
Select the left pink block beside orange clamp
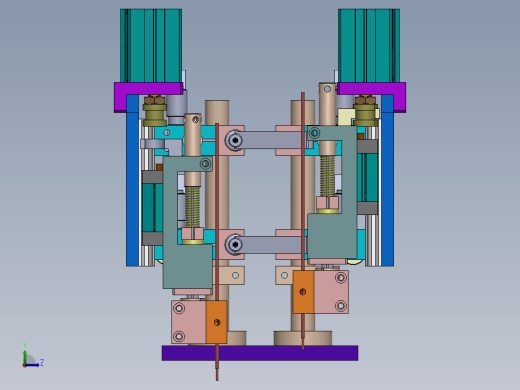pos(189,322)
